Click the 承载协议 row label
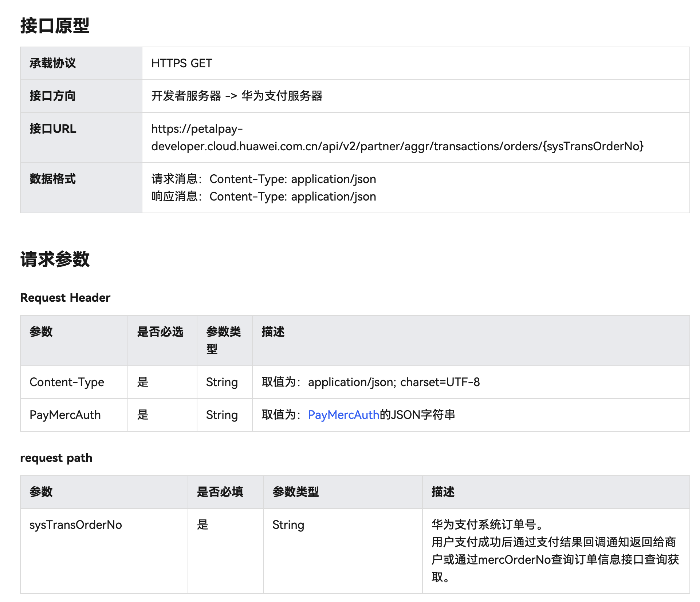 pyautogui.click(x=52, y=63)
